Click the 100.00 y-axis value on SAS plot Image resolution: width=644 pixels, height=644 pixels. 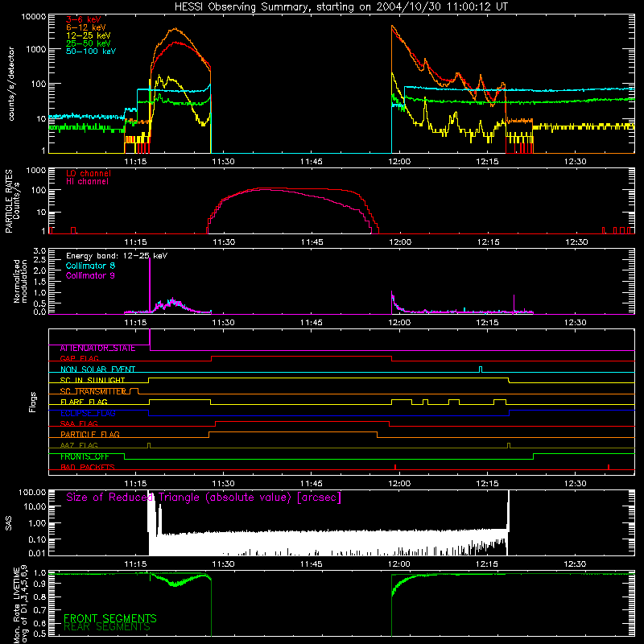click(32, 493)
